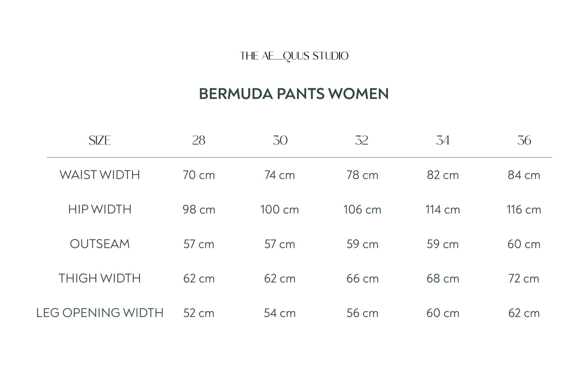This screenshot has height=368, width=588.
Task: Click the 106 cm hip width cell
Action: [x=362, y=210]
